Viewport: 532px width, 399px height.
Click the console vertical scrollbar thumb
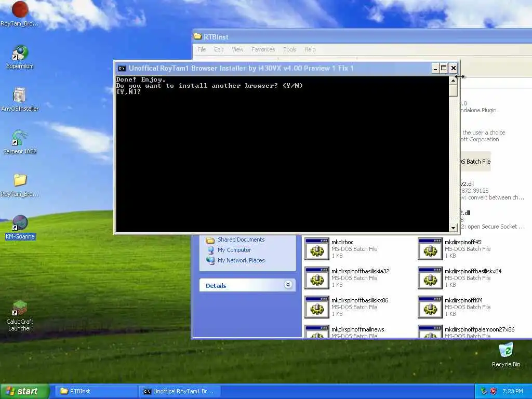[x=453, y=90]
